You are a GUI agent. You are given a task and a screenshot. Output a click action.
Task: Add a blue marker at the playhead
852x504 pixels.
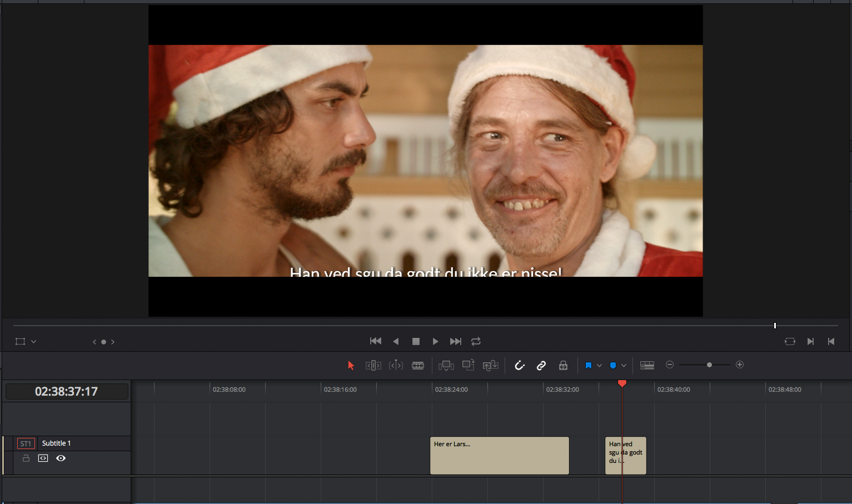tap(612, 365)
